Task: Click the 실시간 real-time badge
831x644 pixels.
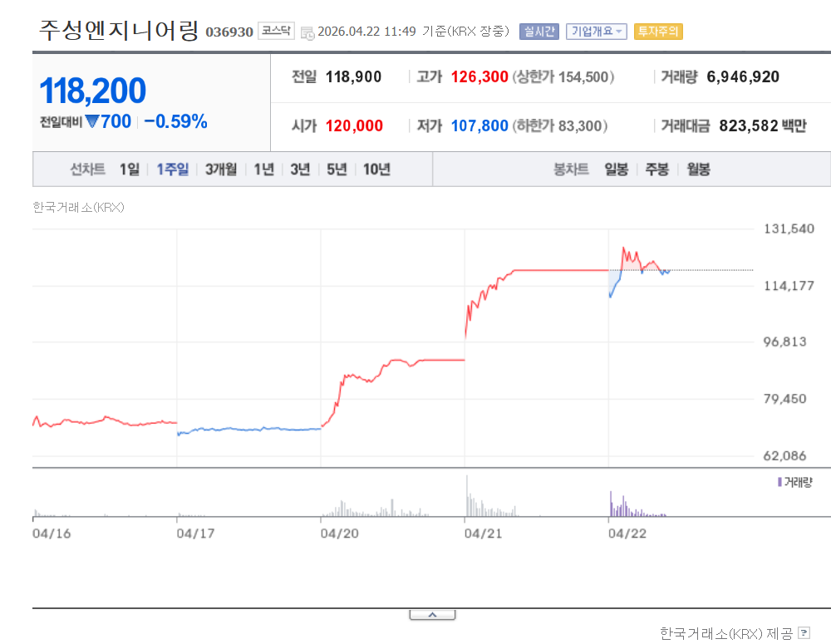Action: (539, 32)
